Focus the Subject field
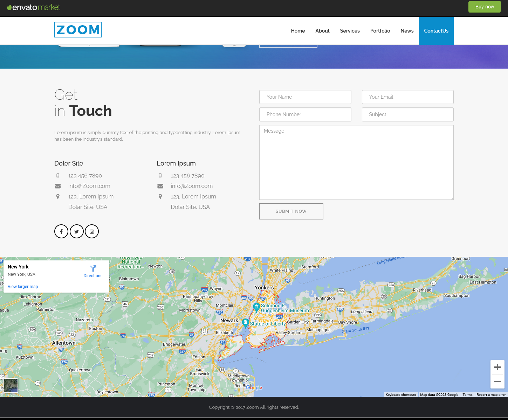This screenshot has height=420, width=508. tap(408, 114)
